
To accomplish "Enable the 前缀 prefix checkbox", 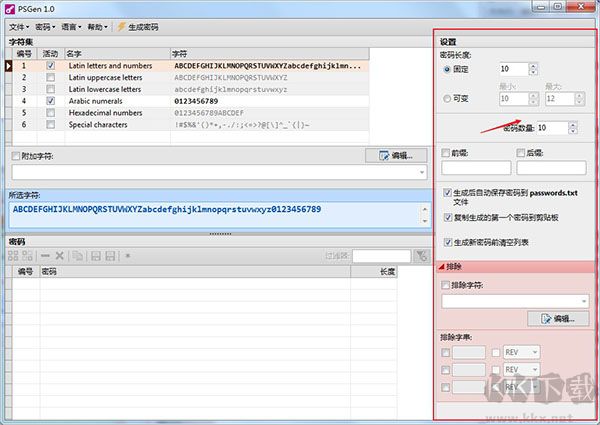I will [x=445, y=153].
